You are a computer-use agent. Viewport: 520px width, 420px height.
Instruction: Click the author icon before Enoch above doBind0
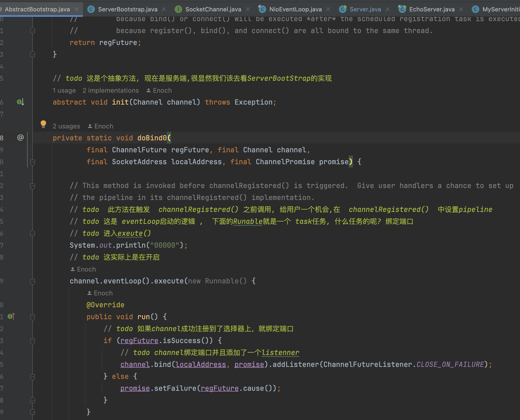pyautogui.click(x=90, y=126)
